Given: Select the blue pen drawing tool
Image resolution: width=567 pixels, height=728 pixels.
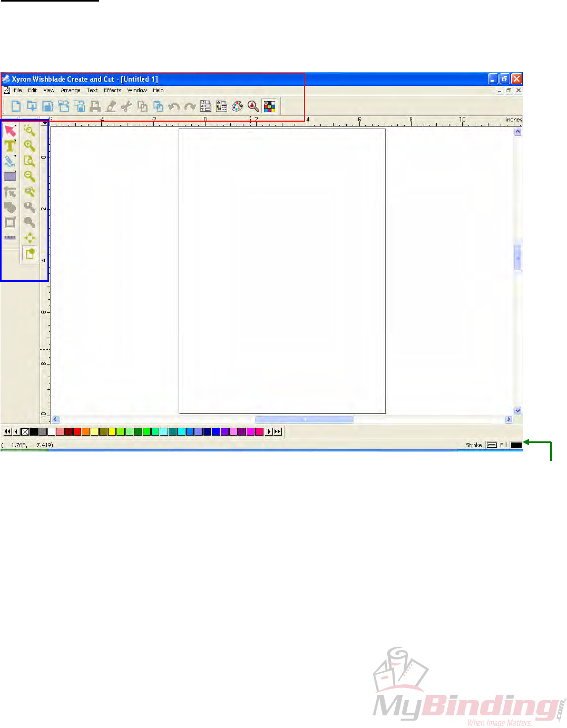Looking at the screenshot, I should [x=10, y=161].
